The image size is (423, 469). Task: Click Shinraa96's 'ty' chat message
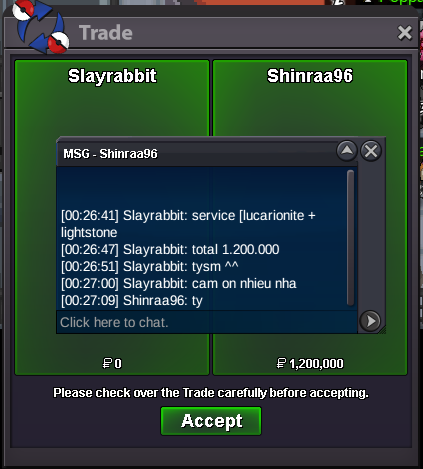pyautogui.click(x=132, y=301)
